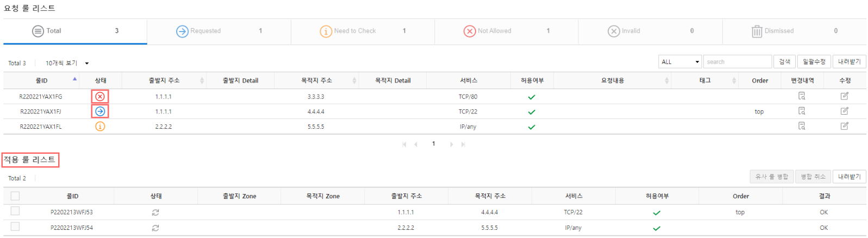Open the Dismissed tab
Viewport: 868px width, 238px height.
pos(794,32)
